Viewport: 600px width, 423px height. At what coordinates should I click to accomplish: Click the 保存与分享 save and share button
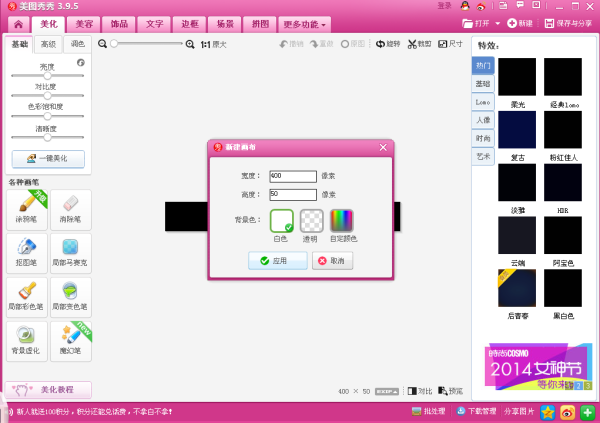click(568, 24)
